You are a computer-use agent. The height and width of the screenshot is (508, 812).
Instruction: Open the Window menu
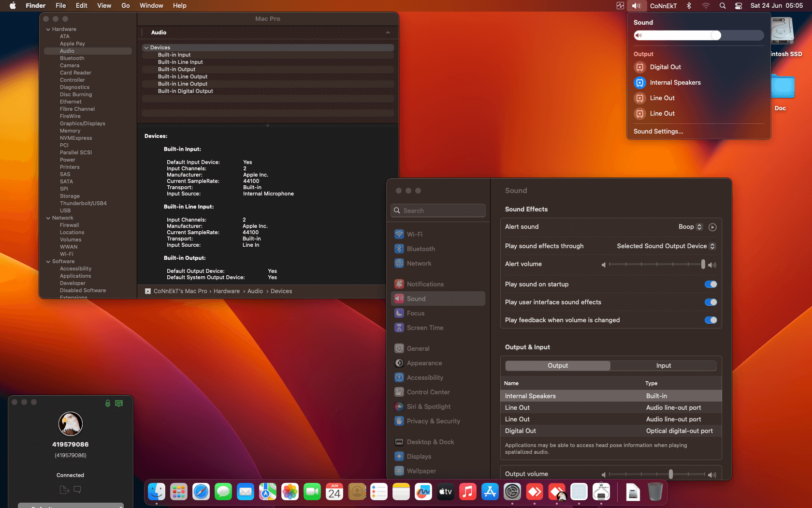coord(151,6)
